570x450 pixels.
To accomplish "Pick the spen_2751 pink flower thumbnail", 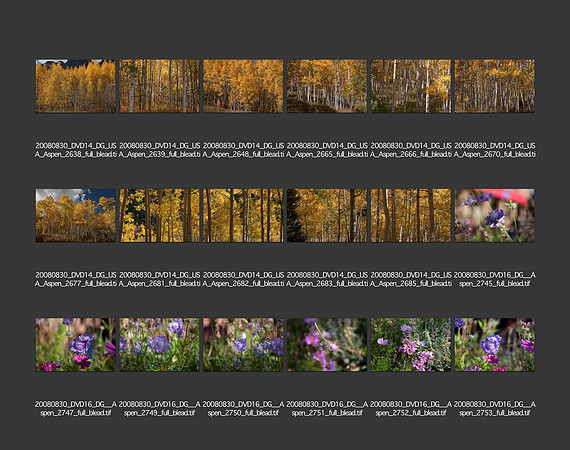I will pos(327,345).
